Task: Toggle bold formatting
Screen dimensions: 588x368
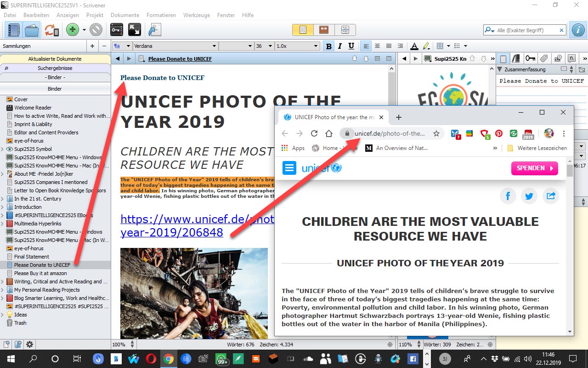Action: coord(328,46)
